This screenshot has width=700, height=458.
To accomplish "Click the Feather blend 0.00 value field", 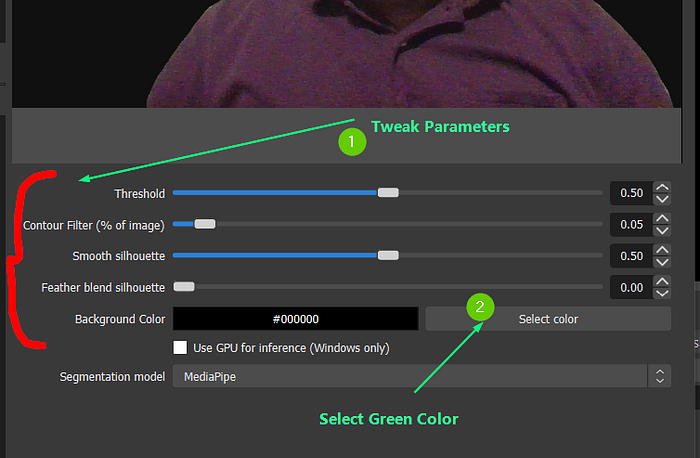I will [x=632, y=287].
